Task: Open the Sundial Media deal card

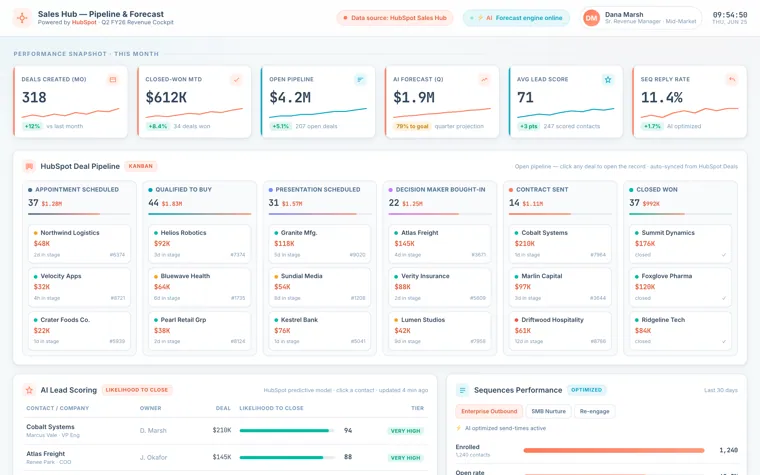Action: click(320, 287)
